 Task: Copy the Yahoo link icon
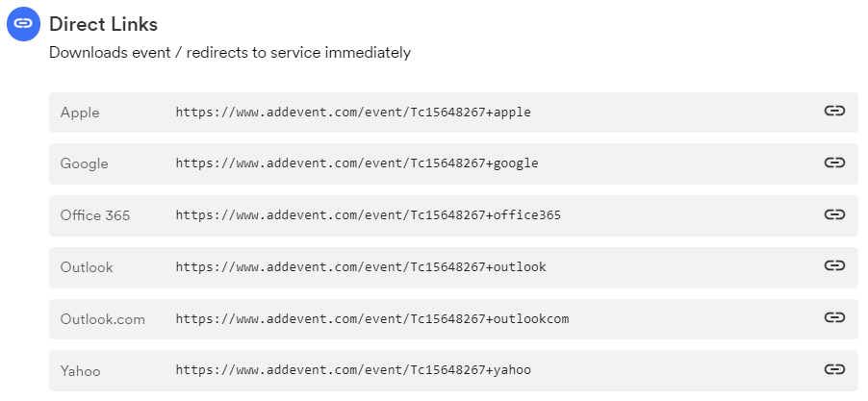834,369
